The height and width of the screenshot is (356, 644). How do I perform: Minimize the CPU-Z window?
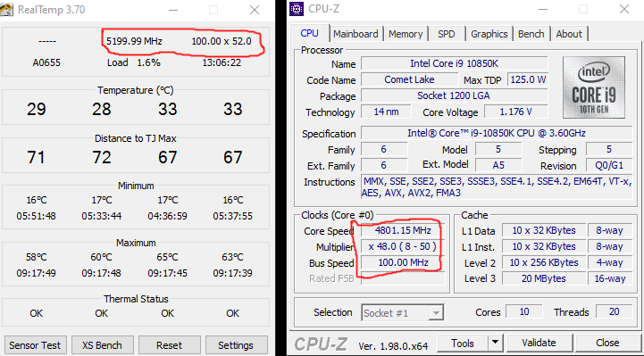pyautogui.click(x=542, y=10)
